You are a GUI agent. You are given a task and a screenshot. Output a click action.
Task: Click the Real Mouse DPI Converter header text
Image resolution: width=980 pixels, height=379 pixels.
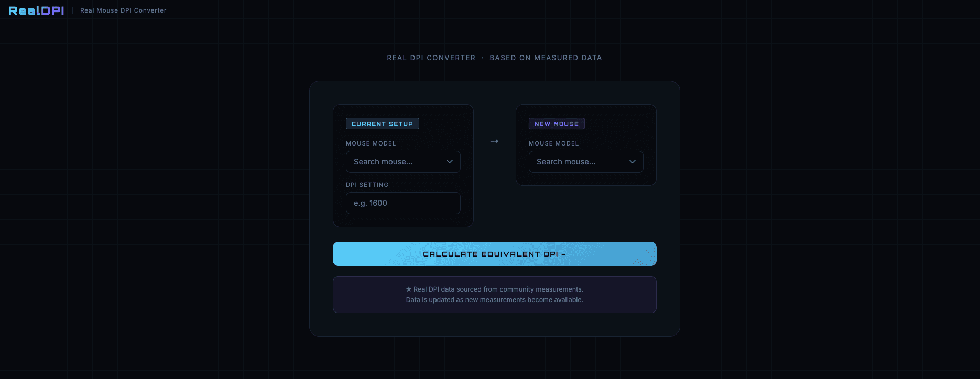(123, 10)
